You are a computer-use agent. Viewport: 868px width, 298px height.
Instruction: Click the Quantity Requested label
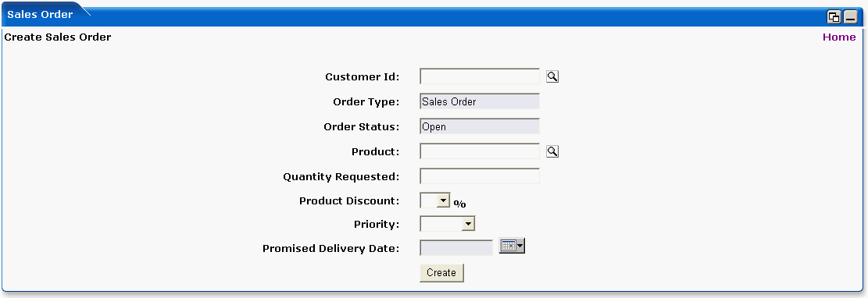(341, 177)
